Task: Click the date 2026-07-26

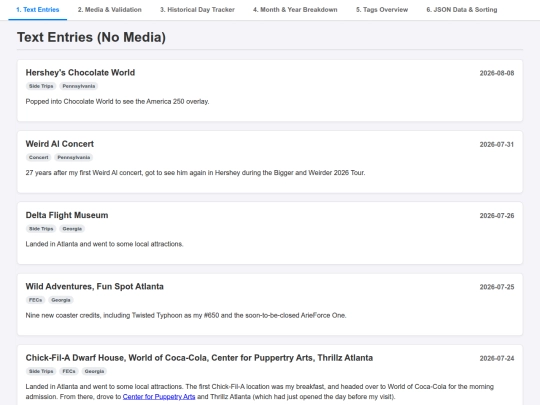Action: click(x=497, y=216)
